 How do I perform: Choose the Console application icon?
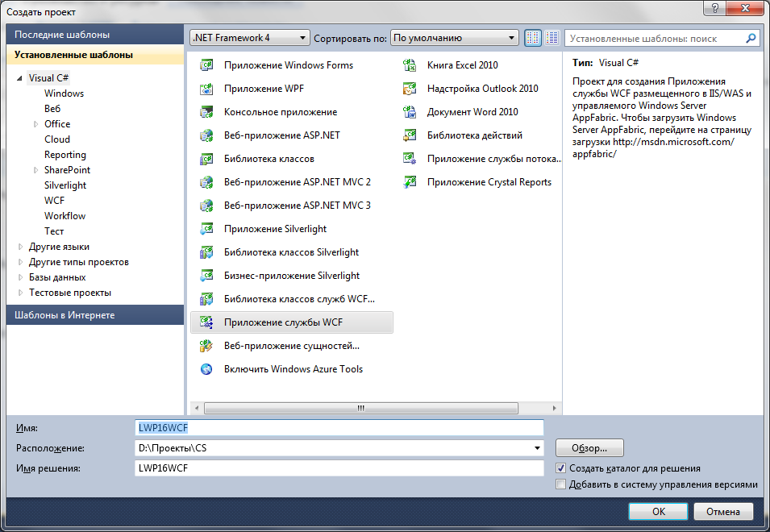(206, 112)
